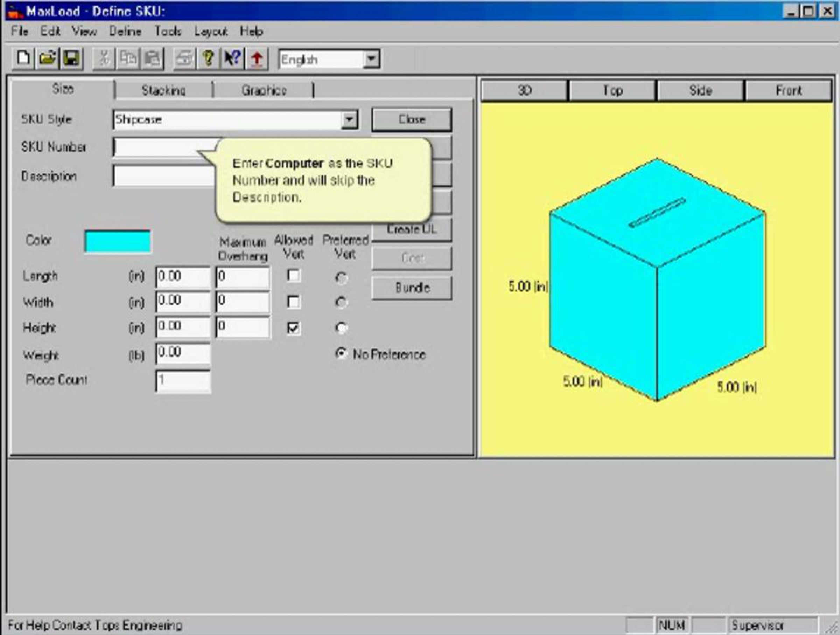Click the Length Maximum Overhang field
Image resolution: width=840 pixels, height=635 pixels.
click(x=243, y=277)
